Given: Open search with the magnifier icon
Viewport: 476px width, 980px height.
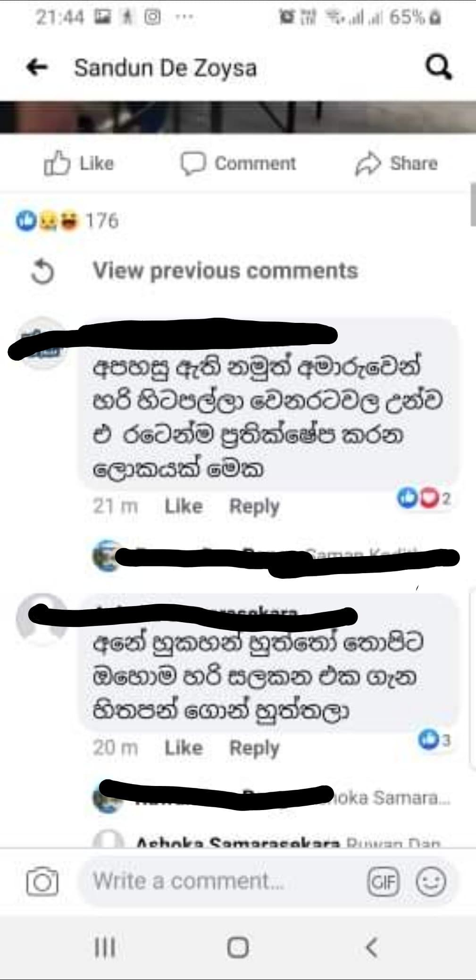Looking at the screenshot, I should 438,68.
